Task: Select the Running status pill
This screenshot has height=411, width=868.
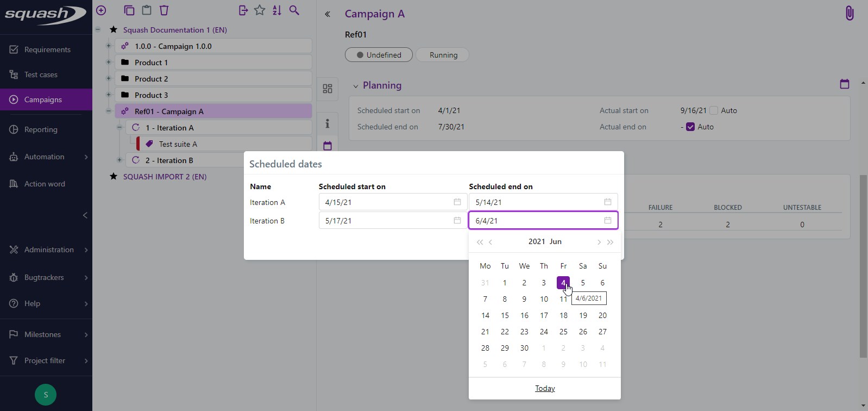Action: 443,55
